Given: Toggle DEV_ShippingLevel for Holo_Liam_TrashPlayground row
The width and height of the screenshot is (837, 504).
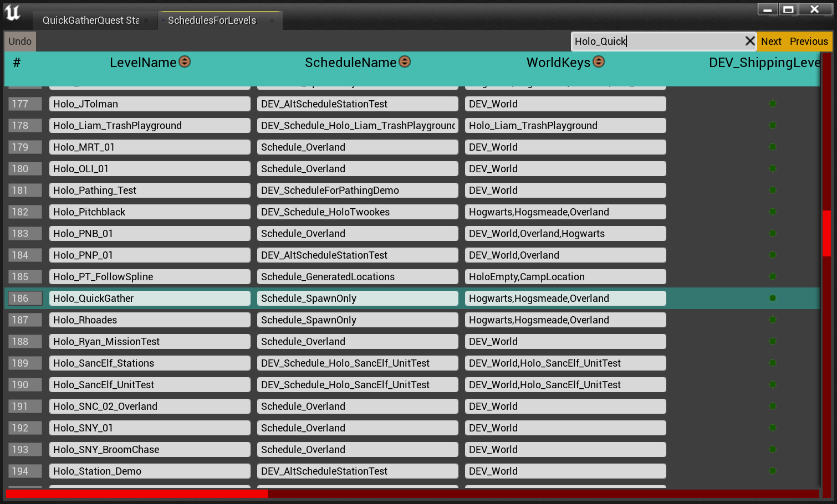Looking at the screenshot, I should point(773,125).
